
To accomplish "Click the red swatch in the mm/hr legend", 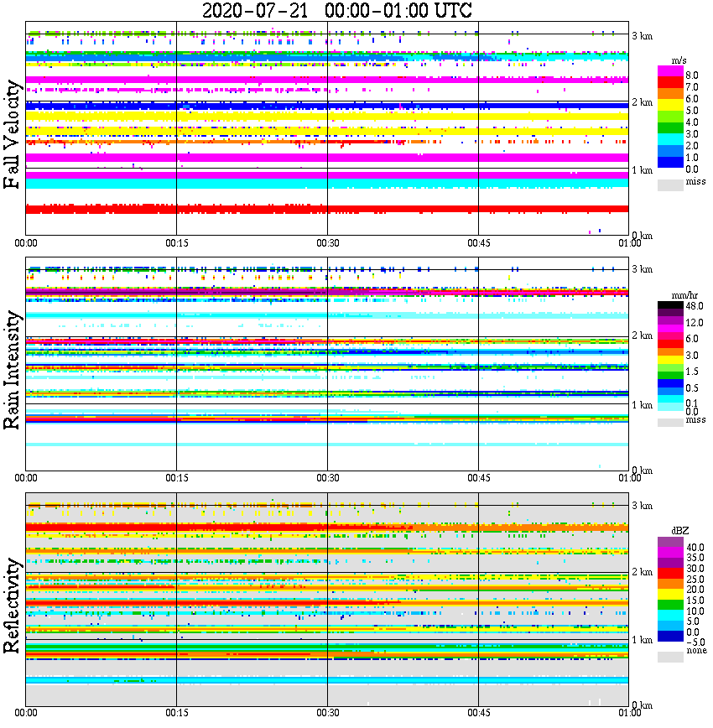I will click(x=670, y=344).
